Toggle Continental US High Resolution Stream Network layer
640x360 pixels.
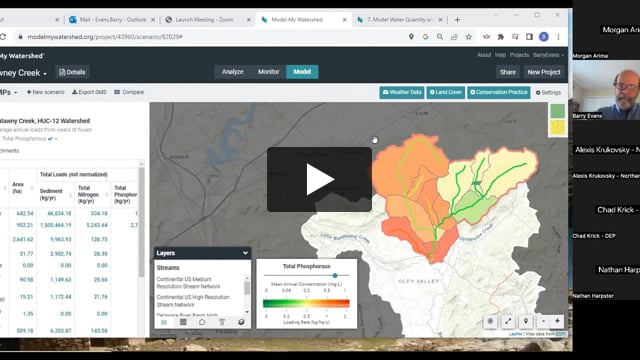point(193,301)
